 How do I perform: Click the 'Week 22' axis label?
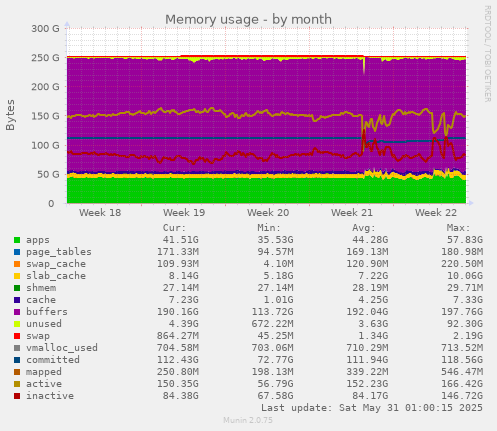(436, 213)
